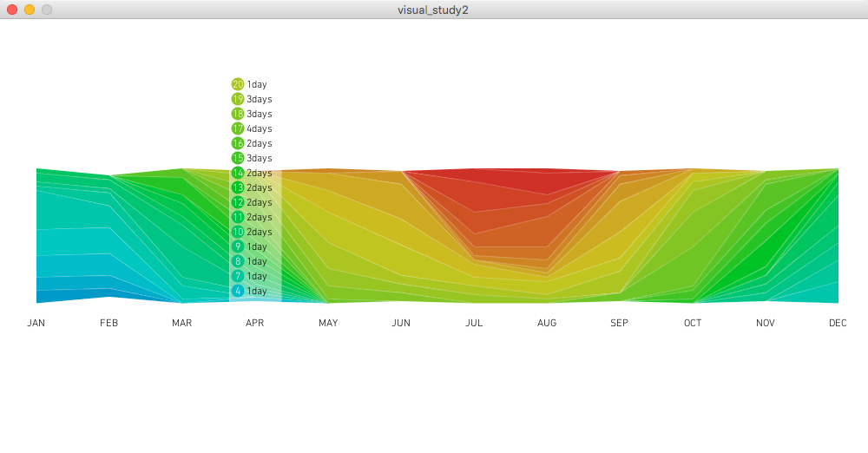Select the blue number 4 badge
Image resolution: width=868 pixels, height=453 pixels.
[238, 291]
